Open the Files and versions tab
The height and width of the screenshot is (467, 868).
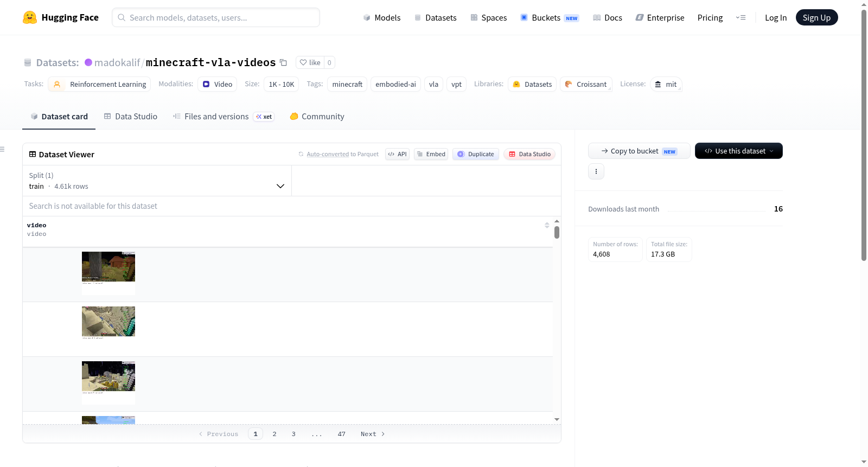tap(224, 117)
